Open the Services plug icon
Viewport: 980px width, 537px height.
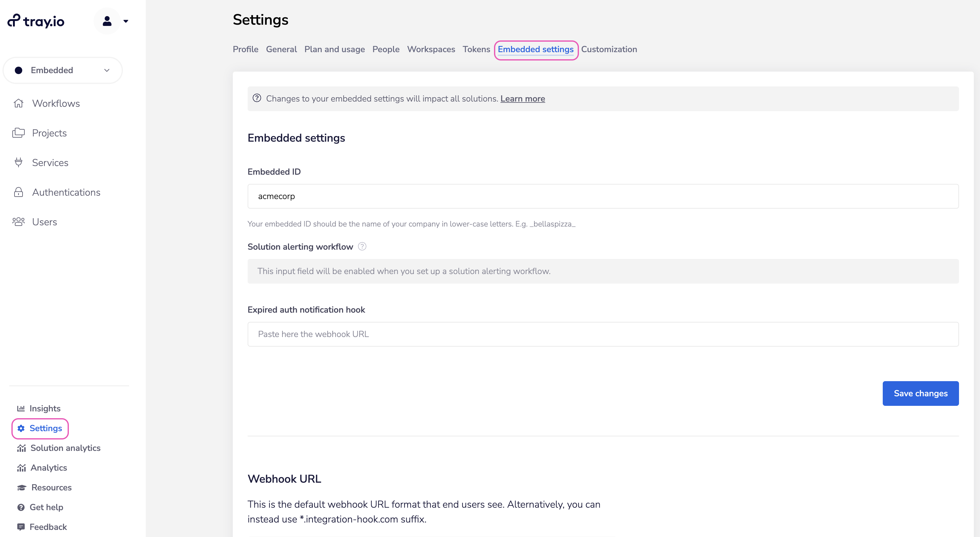18,163
